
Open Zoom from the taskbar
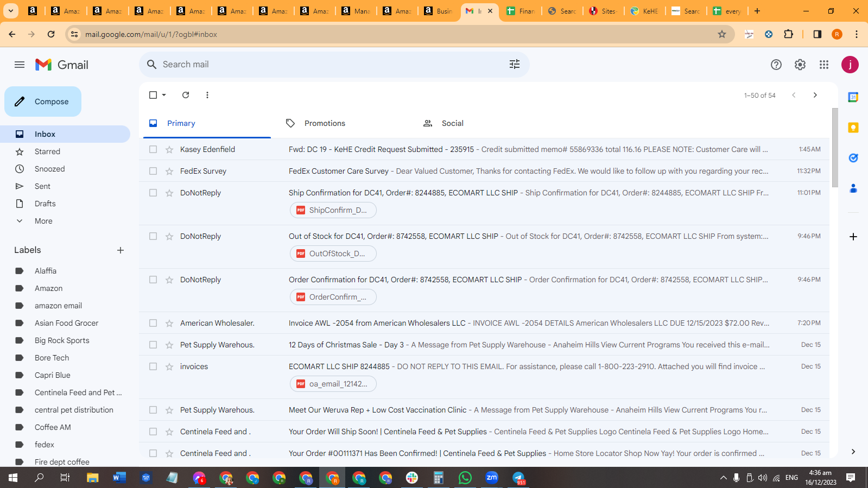tap(492, 478)
